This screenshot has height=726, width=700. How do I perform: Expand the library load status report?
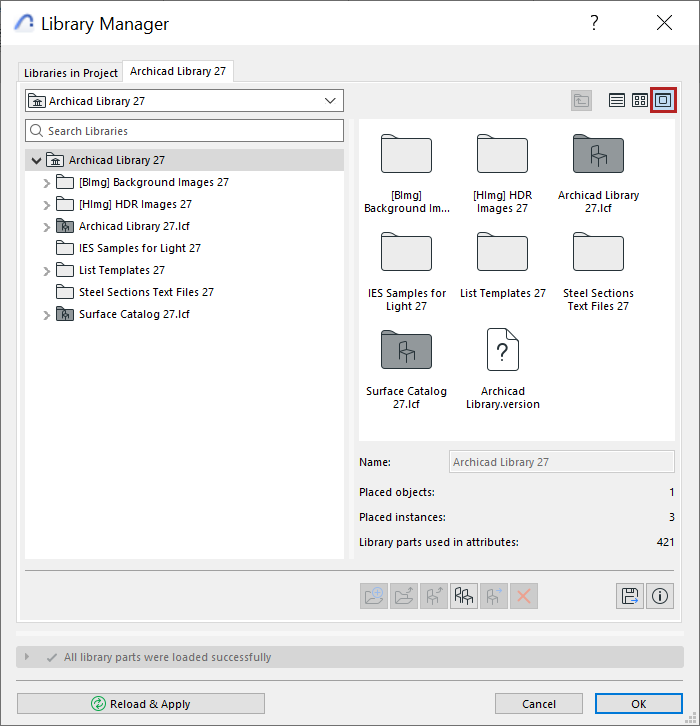pos(27,657)
